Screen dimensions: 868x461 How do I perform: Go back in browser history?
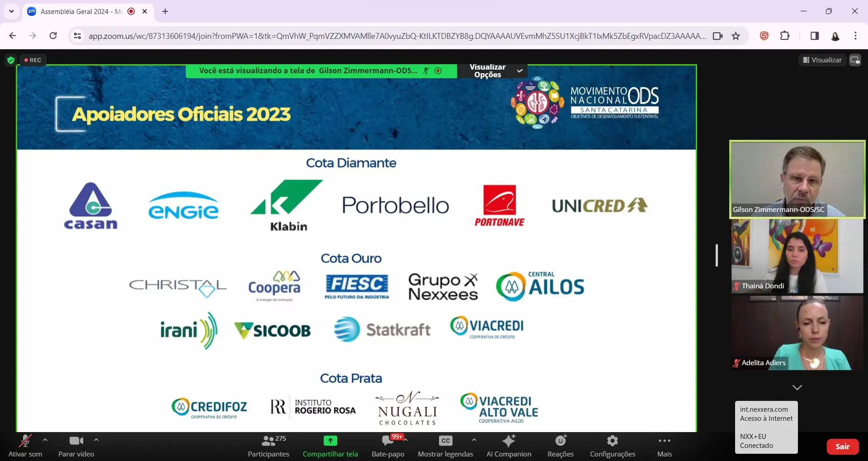point(13,36)
